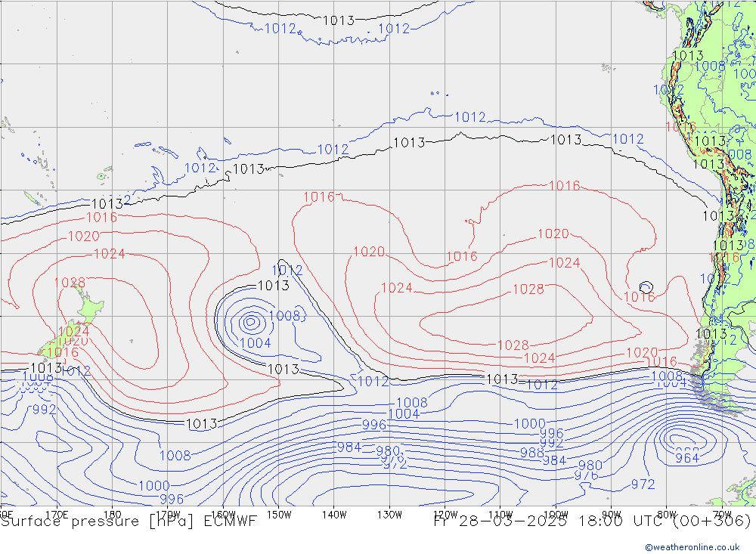Click the 964 low-pressure label
This screenshot has width=756, height=554.
[x=687, y=458]
